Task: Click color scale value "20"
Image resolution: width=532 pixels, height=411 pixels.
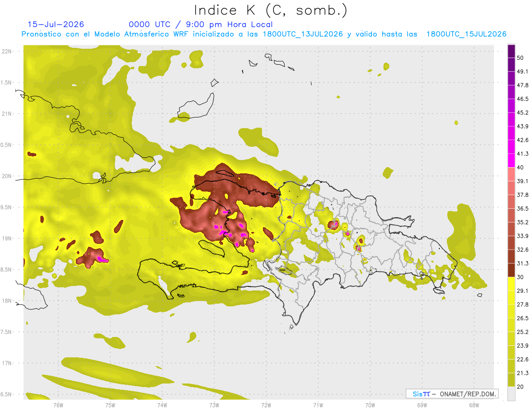Action: click(x=521, y=387)
